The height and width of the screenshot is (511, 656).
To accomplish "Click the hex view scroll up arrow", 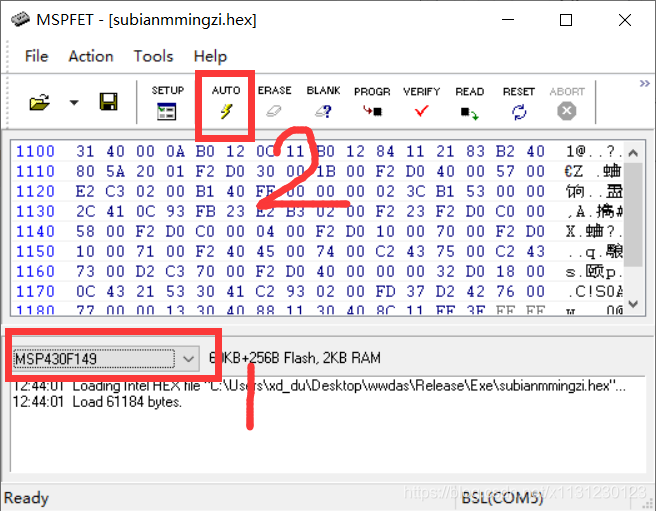I will click(x=633, y=153).
